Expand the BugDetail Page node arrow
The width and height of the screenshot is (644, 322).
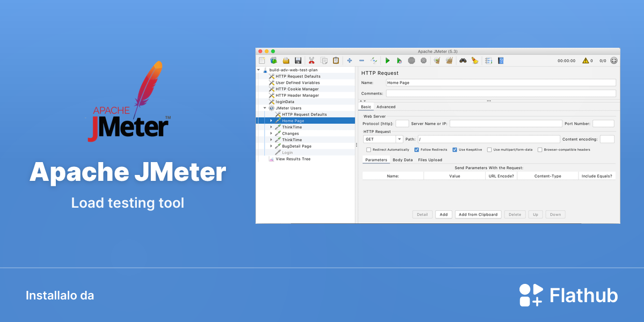271,146
